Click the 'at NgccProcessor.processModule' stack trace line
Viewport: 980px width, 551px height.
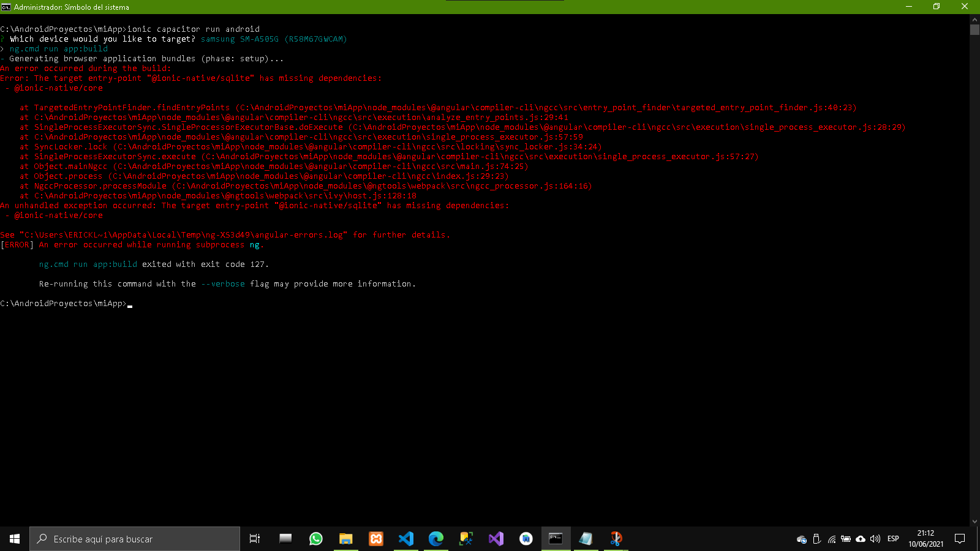click(306, 186)
